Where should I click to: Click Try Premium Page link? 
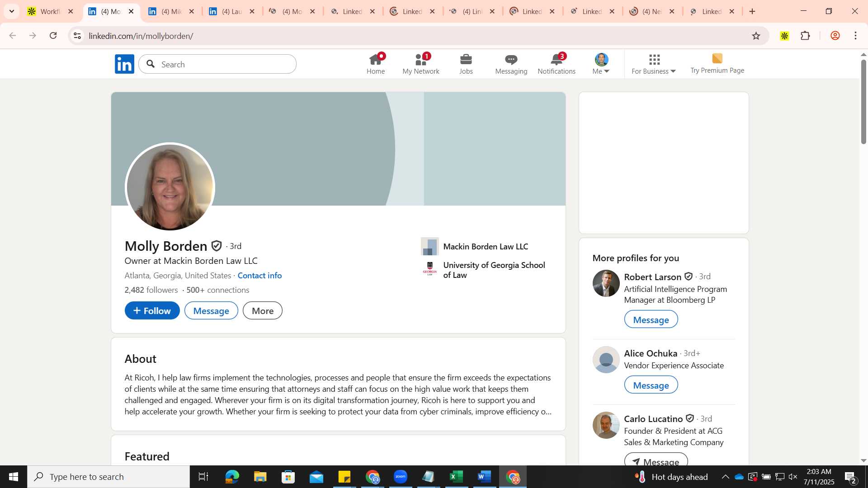tap(717, 64)
